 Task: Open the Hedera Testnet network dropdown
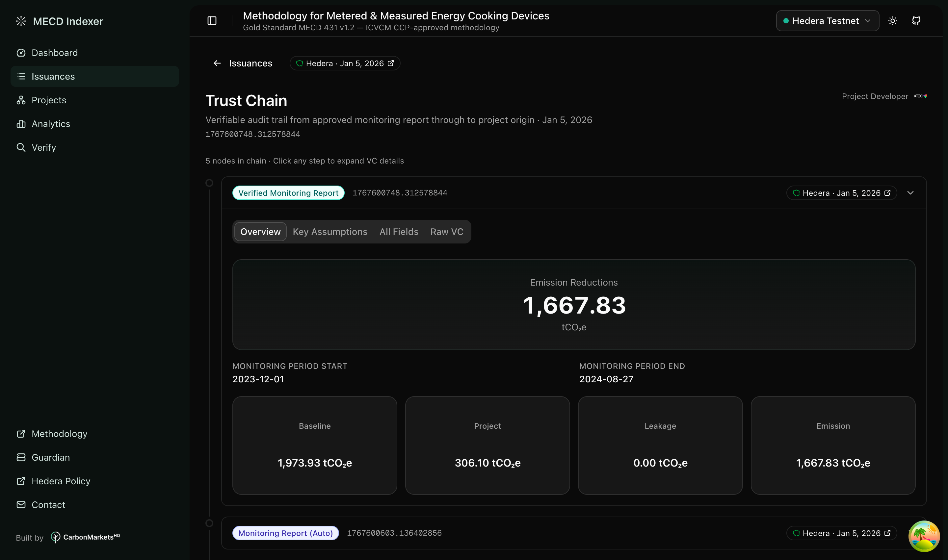click(827, 21)
